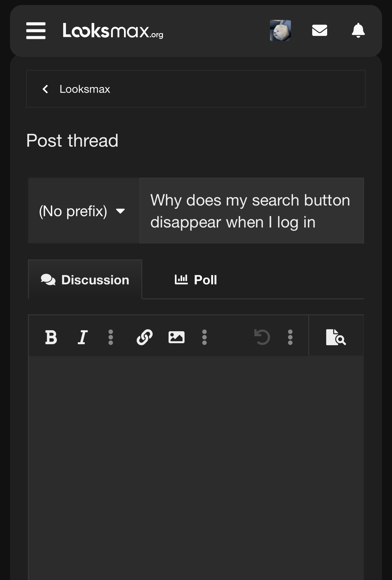This screenshot has height=580, width=392.
Task: Click inside the message editor body
Action: pyautogui.click(x=196, y=466)
